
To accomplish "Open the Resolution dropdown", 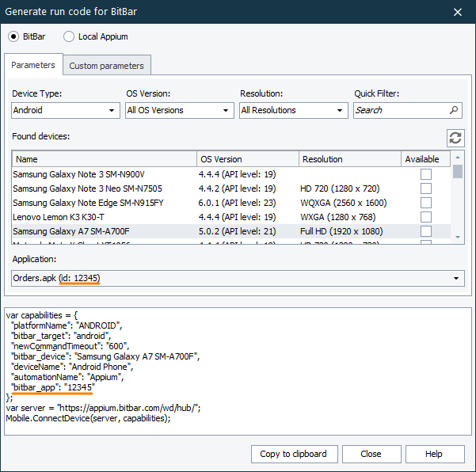I will point(293,110).
